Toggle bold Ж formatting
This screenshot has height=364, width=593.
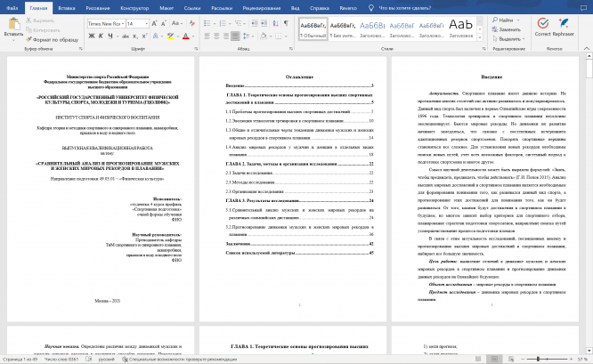pos(92,36)
